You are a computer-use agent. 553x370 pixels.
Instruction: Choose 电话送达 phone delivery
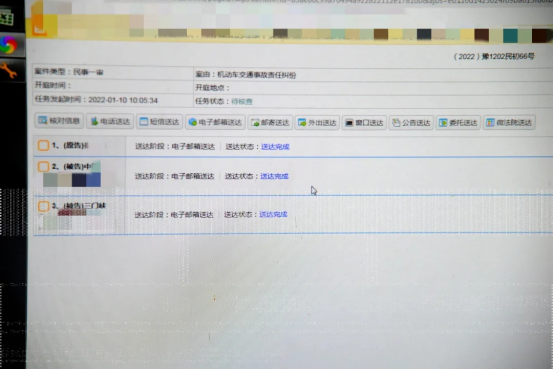[x=110, y=121]
